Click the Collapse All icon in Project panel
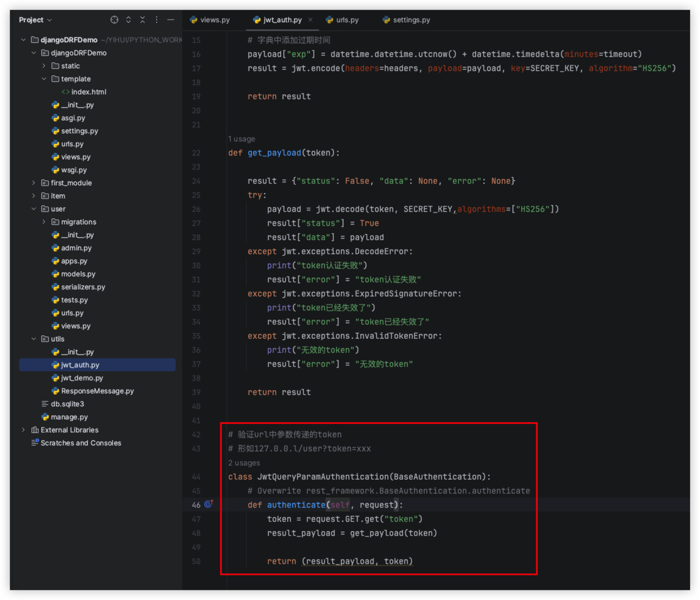Viewport: 700px width, 600px height. [142, 20]
